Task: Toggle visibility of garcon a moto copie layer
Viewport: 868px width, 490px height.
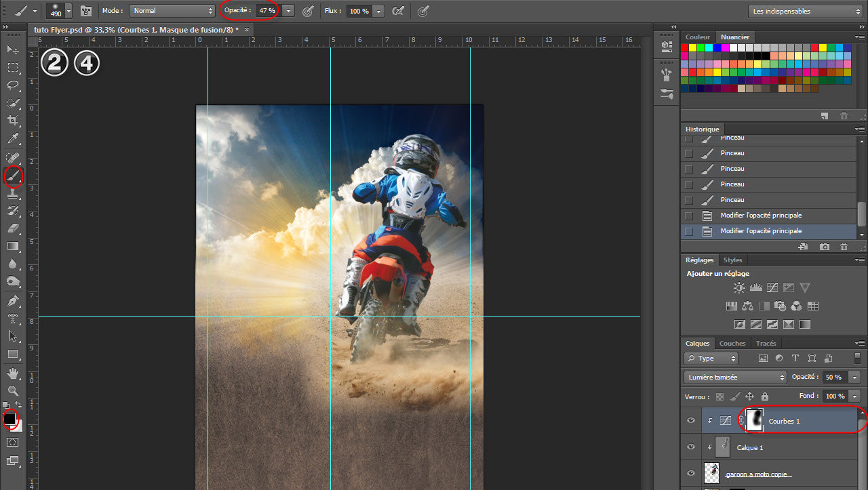Action: tap(691, 474)
